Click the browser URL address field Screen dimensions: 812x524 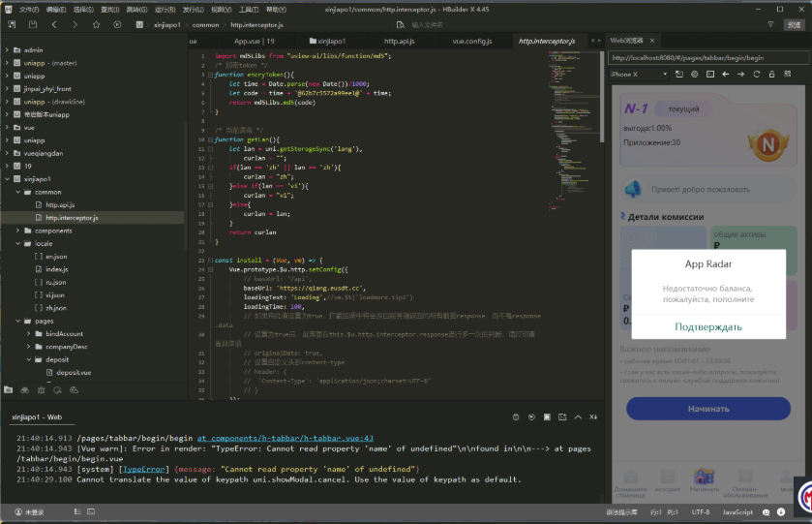(708, 58)
